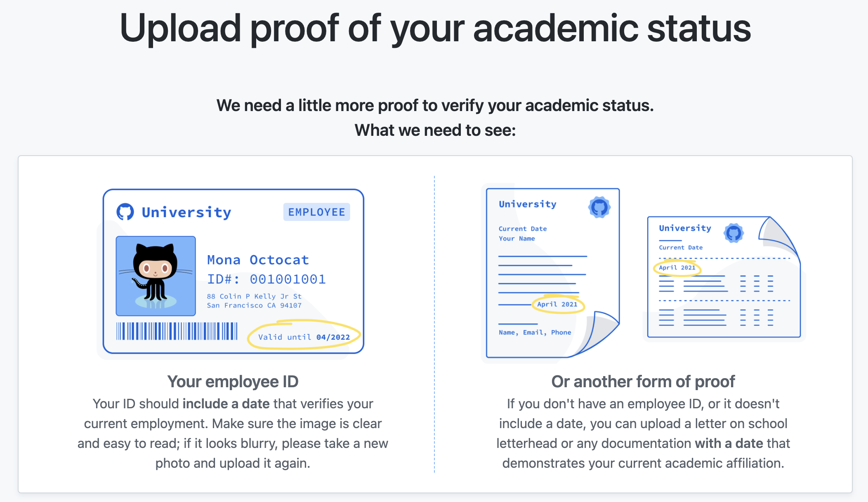Click the ID number 001001001 on the card
868x502 pixels.
tap(288, 279)
